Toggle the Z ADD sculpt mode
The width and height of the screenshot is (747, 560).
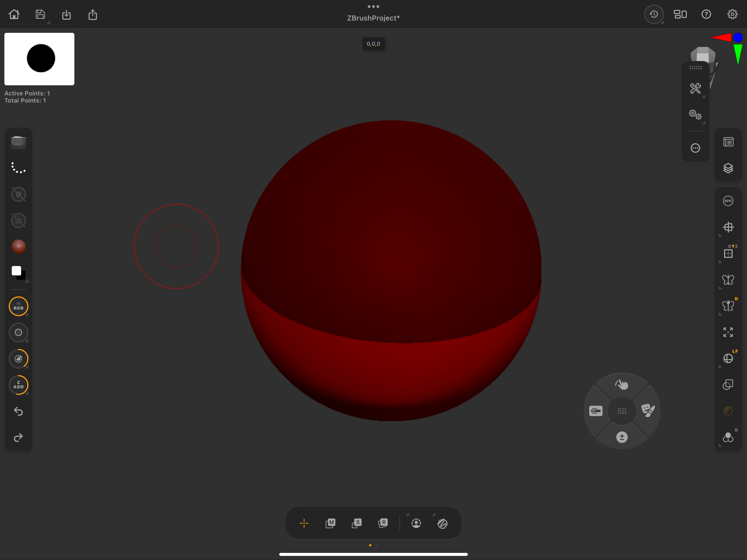[19, 385]
